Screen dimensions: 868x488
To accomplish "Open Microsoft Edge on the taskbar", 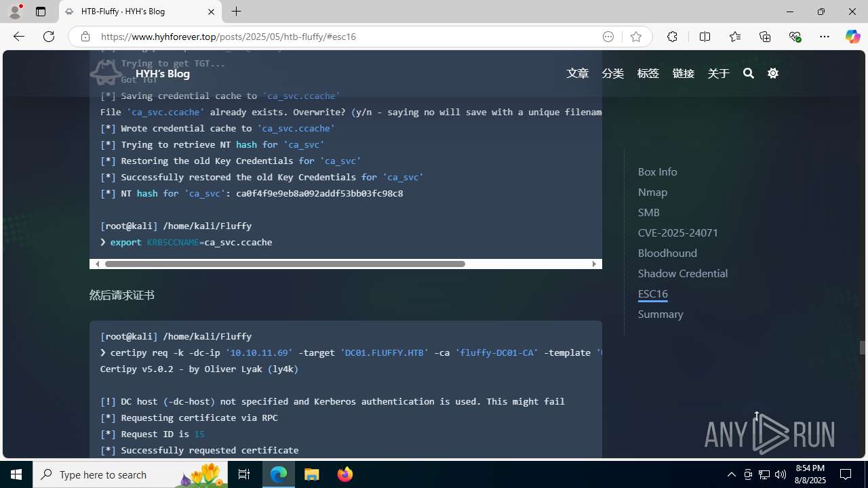I will click(x=279, y=474).
